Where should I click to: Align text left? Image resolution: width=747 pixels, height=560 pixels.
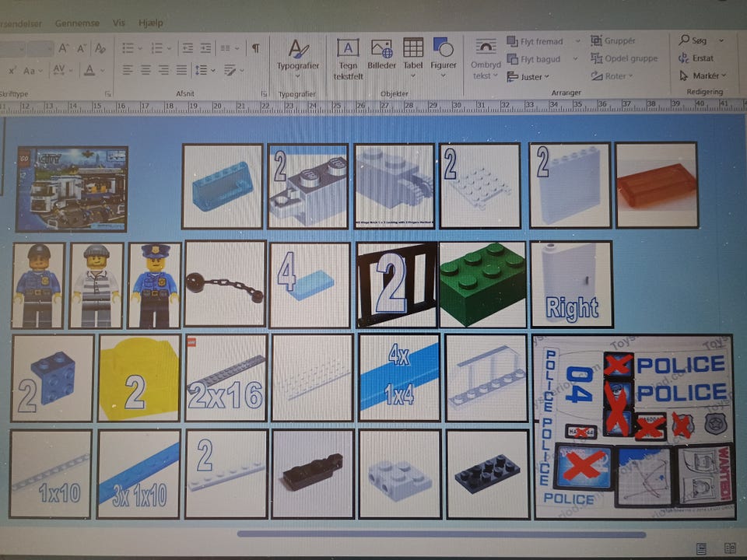point(127,71)
